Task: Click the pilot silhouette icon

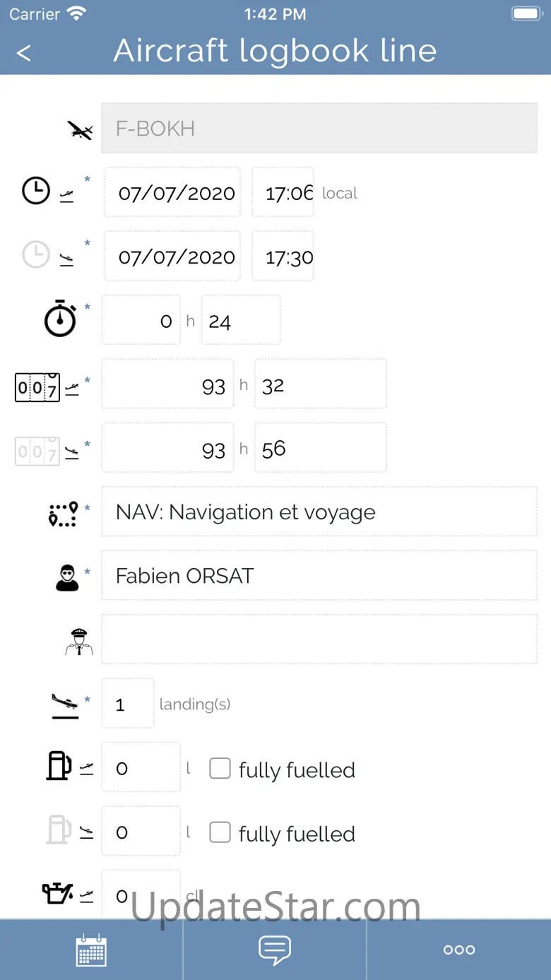Action: tap(68, 577)
